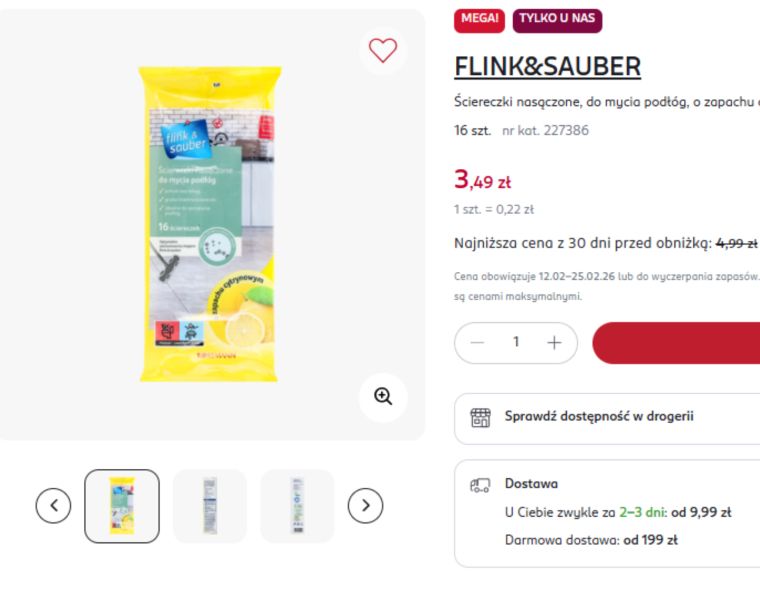The image size is (760, 591).
Task: Open the Dostawa delivery information panel
Action: [607, 513]
